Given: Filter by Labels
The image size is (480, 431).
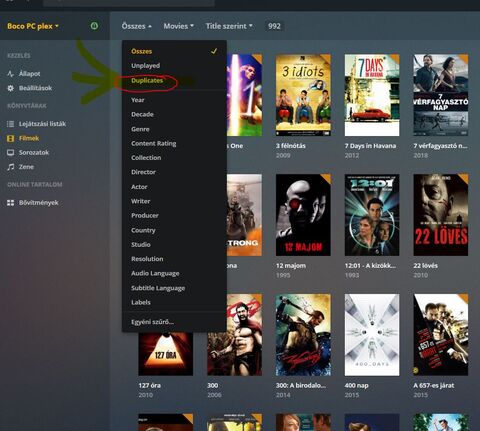Looking at the screenshot, I should [174, 302].
